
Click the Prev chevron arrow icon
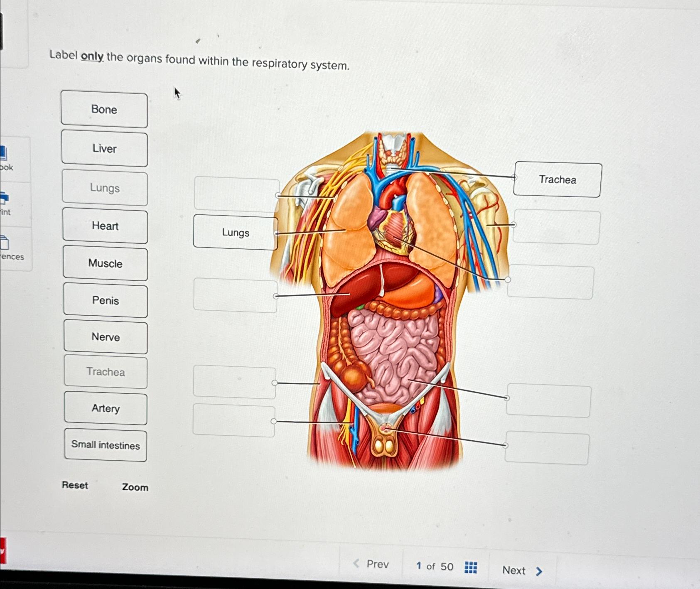(356, 563)
